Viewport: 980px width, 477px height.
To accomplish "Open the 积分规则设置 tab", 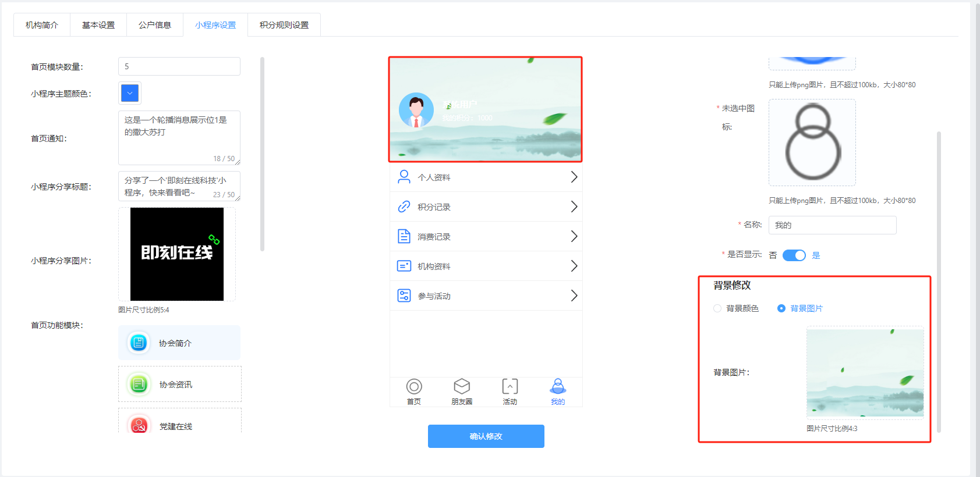I will click(x=284, y=25).
